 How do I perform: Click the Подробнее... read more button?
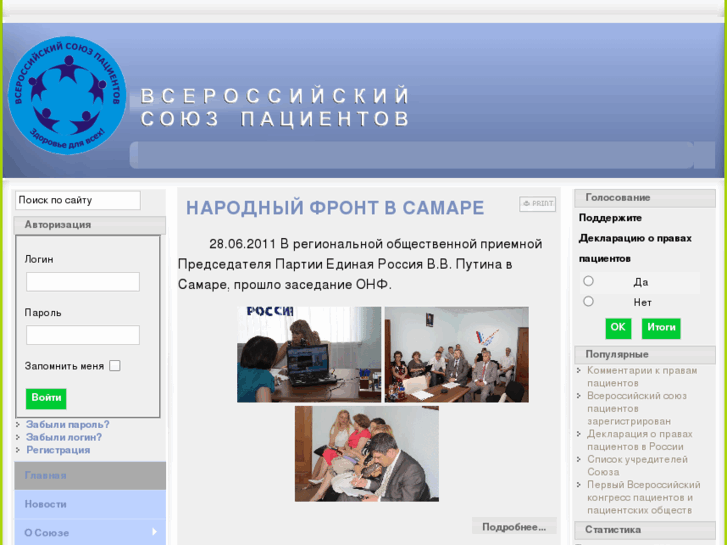coord(514,527)
